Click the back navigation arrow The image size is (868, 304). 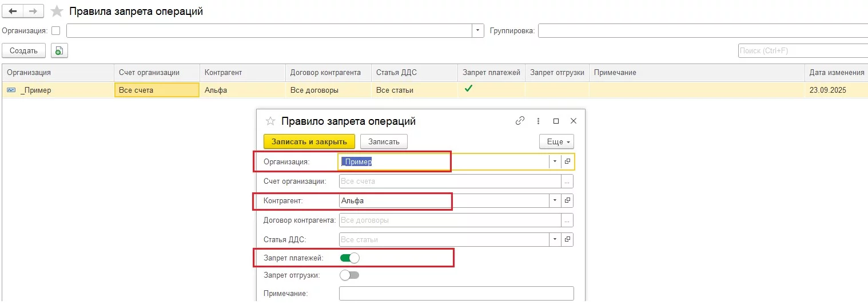[13, 11]
